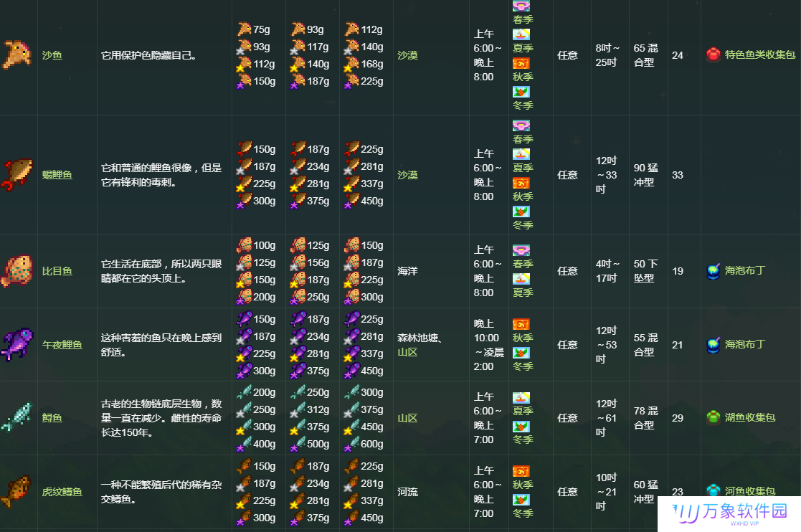Open the 午夜鲤鱼 fish name link
Screen dimensions: 801x532
(62, 345)
